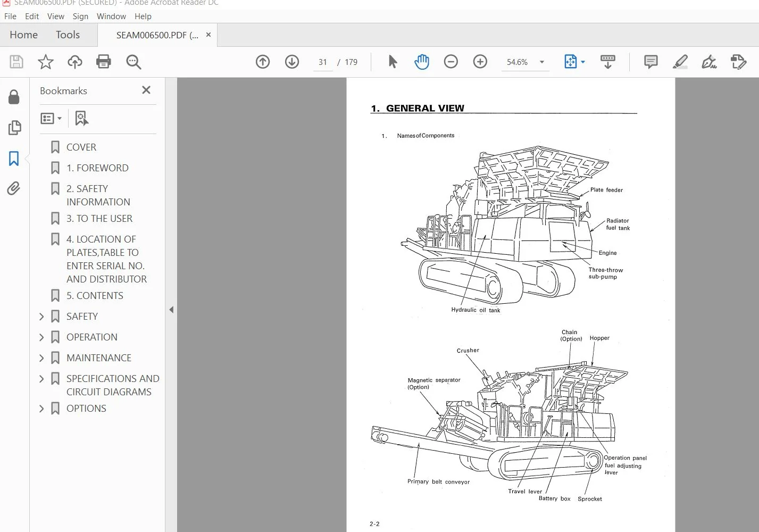The height and width of the screenshot is (532, 759).
Task: Go to the next page with the down arrow
Action: point(292,62)
